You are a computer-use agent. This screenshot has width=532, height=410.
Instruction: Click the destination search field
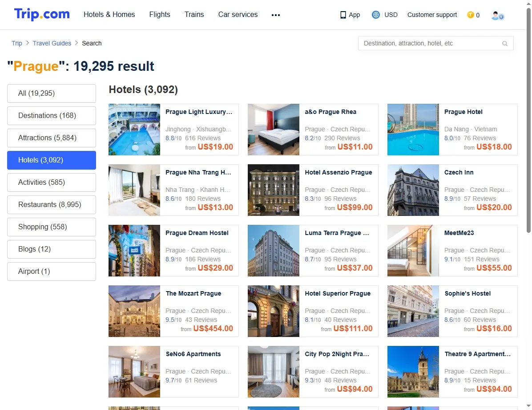pos(435,44)
